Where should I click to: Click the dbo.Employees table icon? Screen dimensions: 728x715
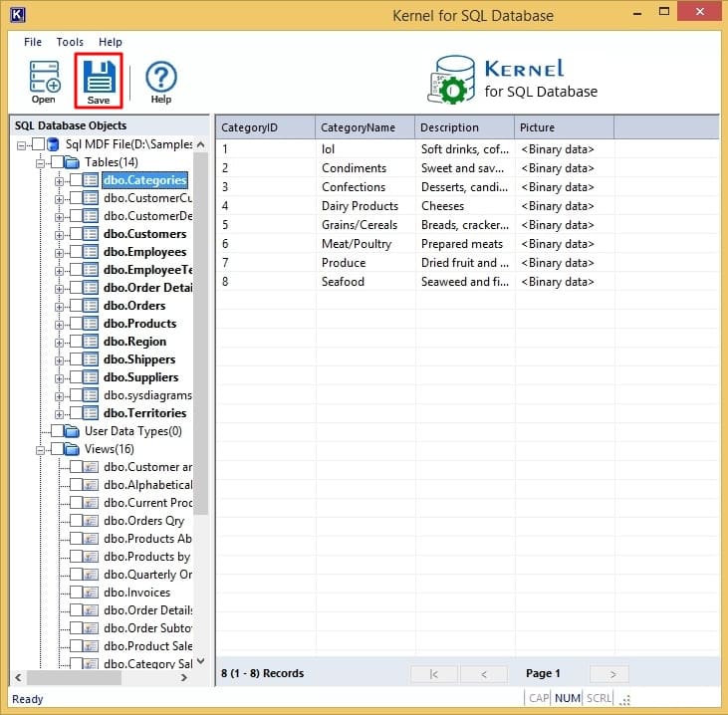pyautogui.click(x=91, y=252)
